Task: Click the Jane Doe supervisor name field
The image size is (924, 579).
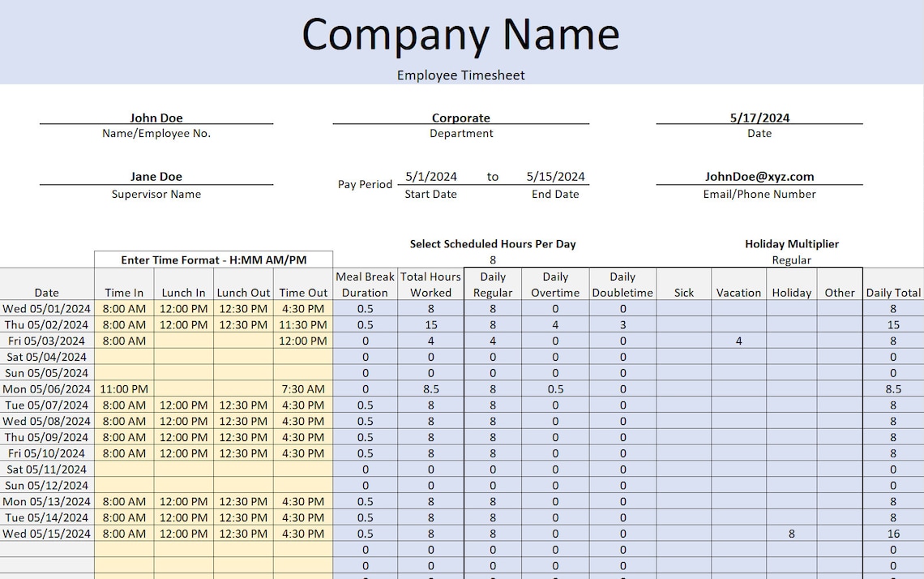Action: [x=156, y=176]
